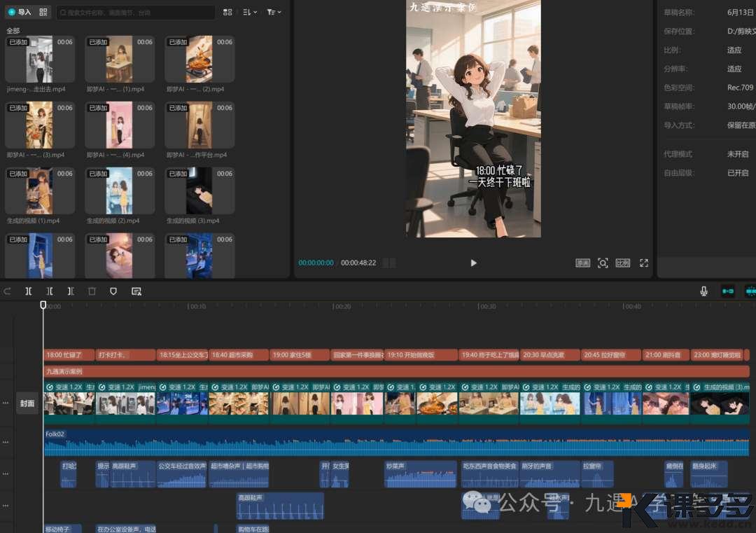
Task: Open the filter dropdown in media panel
Action: 274,12
